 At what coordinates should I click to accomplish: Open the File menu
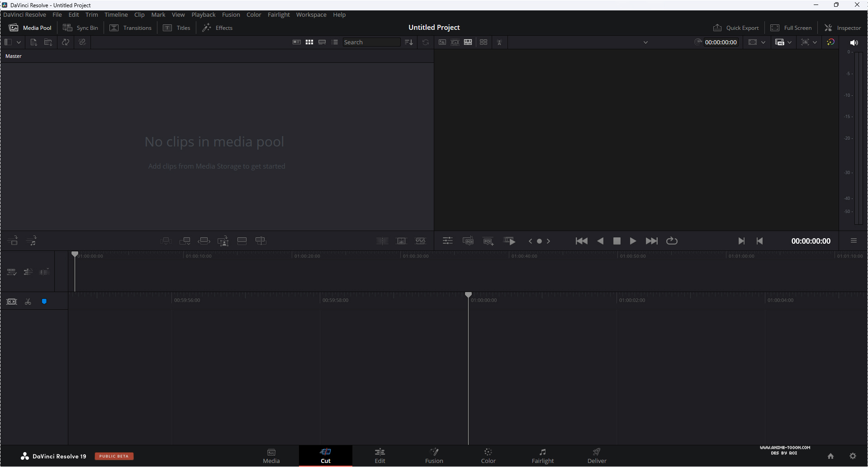coord(57,14)
